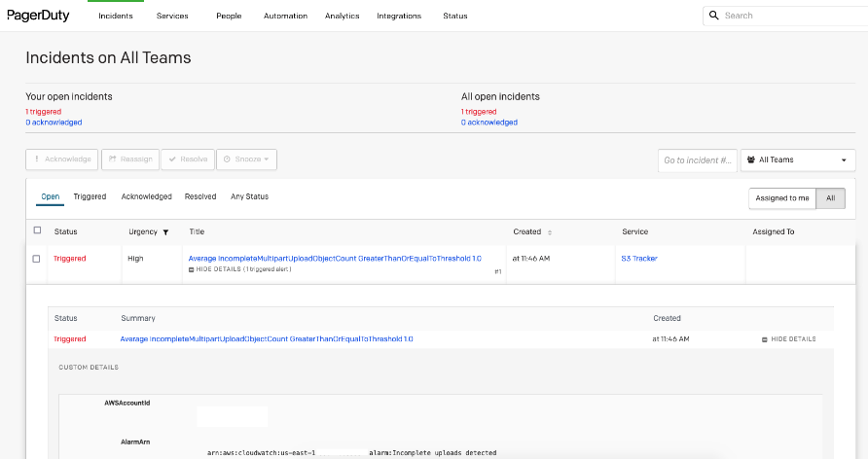Image resolution: width=868 pixels, height=459 pixels.
Task: Sort by the Created column arrows
Action: point(550,232)
